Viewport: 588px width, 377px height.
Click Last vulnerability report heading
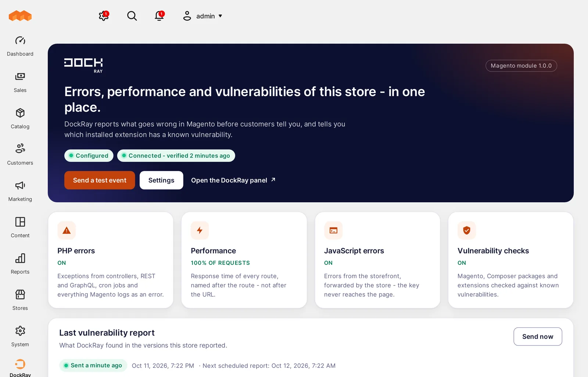click(x=107, y=333)
